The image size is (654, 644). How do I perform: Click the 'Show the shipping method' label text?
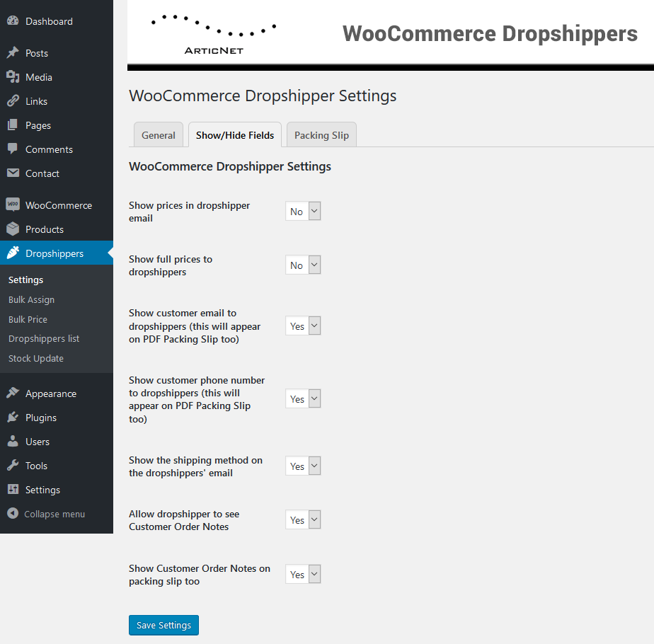195,467
